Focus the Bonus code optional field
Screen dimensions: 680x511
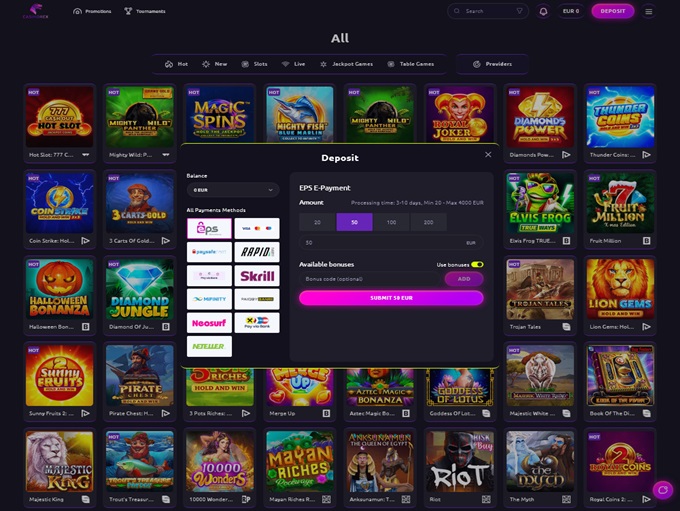click(371, 279)
